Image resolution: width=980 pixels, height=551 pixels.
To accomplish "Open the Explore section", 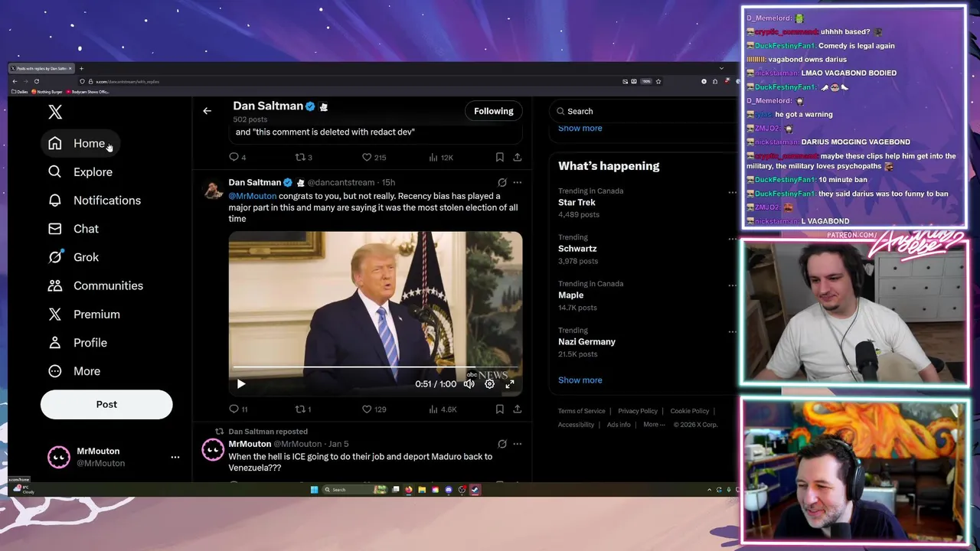I will [80, 172].
